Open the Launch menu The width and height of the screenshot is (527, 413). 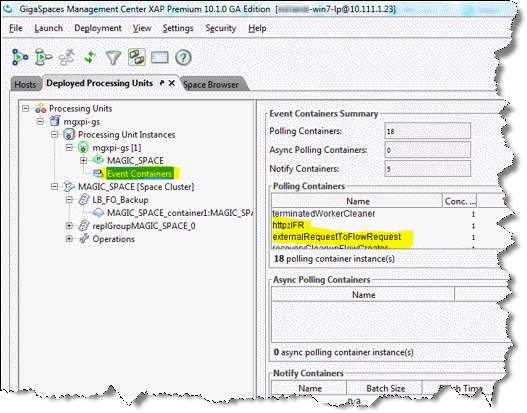[48, 28]
